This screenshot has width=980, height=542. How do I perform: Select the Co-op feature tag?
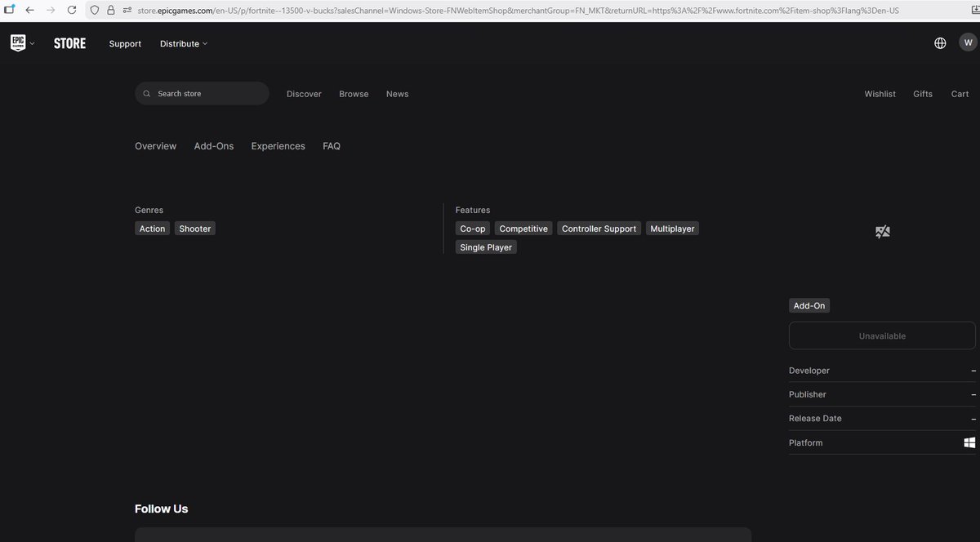click(473, 229)
